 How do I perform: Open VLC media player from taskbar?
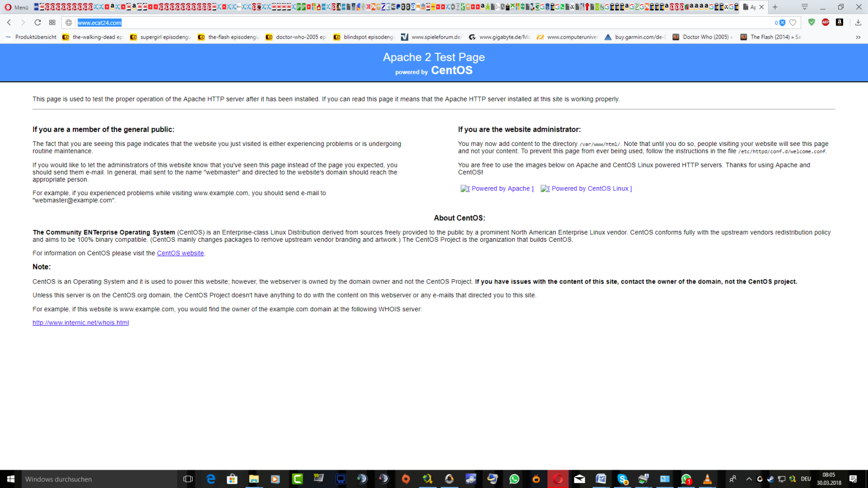pos(707,479)
